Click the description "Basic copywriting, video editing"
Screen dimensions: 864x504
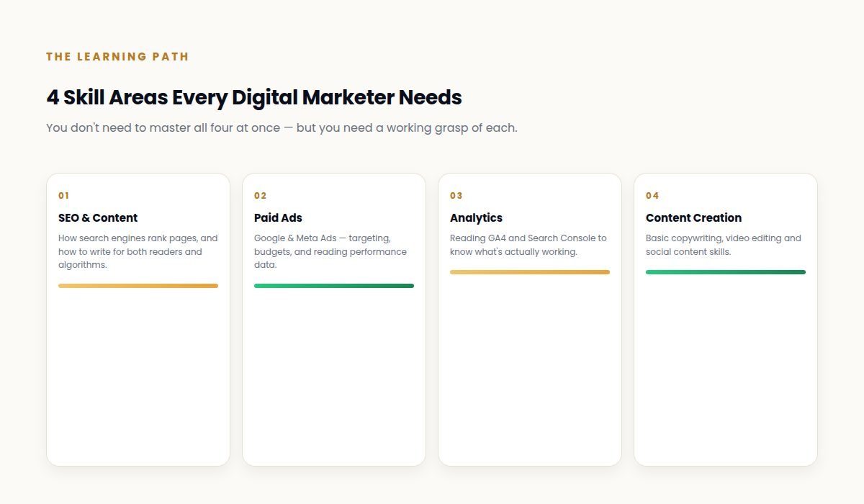(724, 245)
